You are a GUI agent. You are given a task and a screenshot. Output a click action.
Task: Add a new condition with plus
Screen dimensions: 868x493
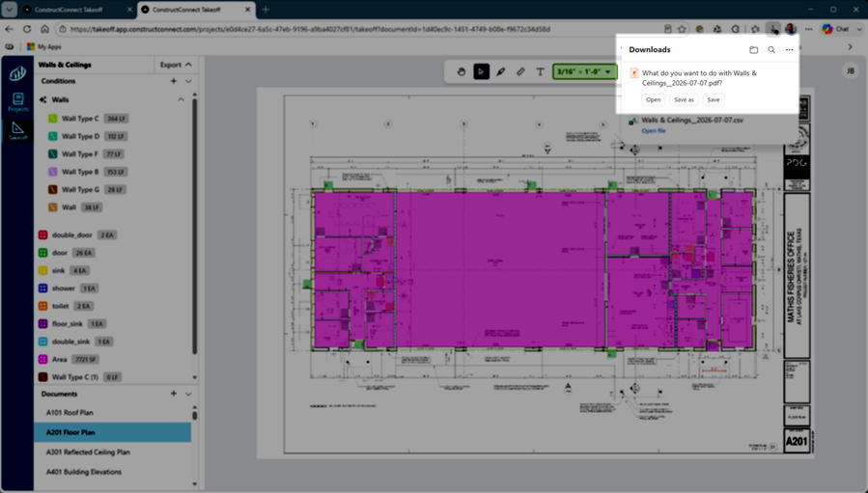tap(173, 81)
